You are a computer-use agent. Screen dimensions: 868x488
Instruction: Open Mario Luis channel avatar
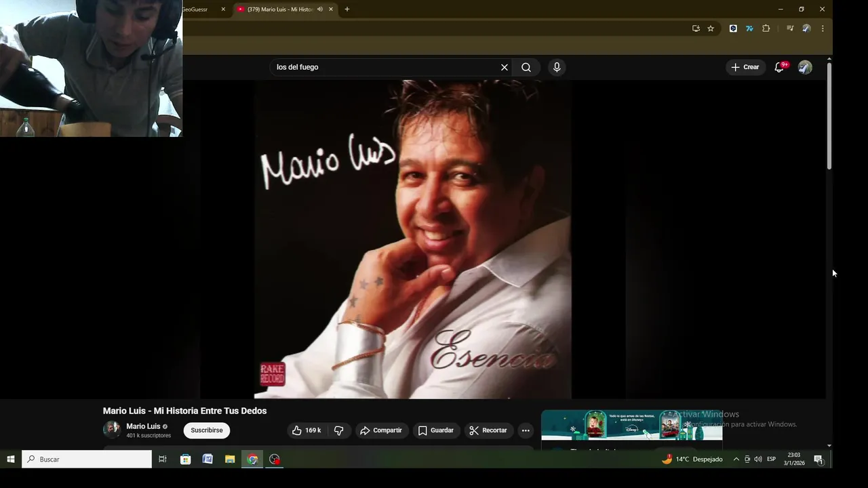point(112,430)
